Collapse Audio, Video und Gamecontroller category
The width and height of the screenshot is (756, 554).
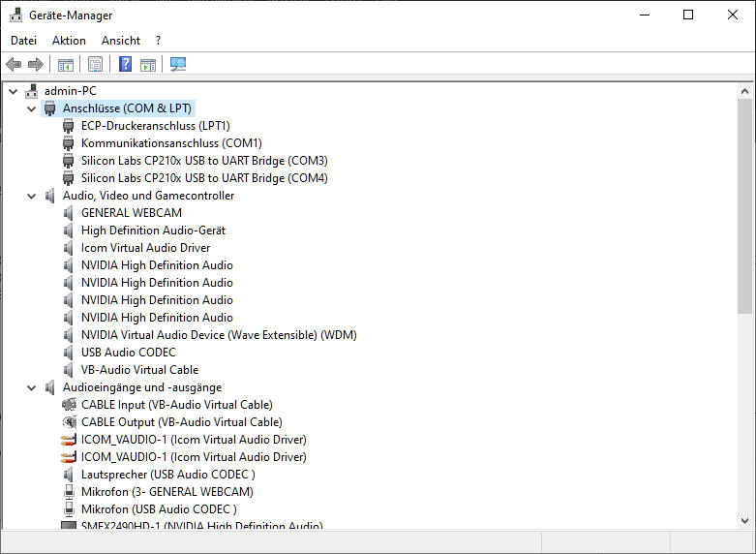[31, 196]
